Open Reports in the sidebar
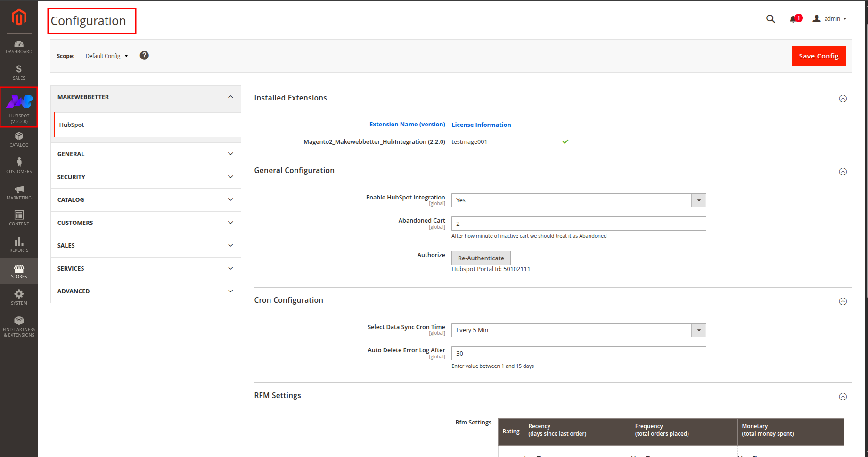The width and height of the screenshot is (868, 457). [19, 245]
